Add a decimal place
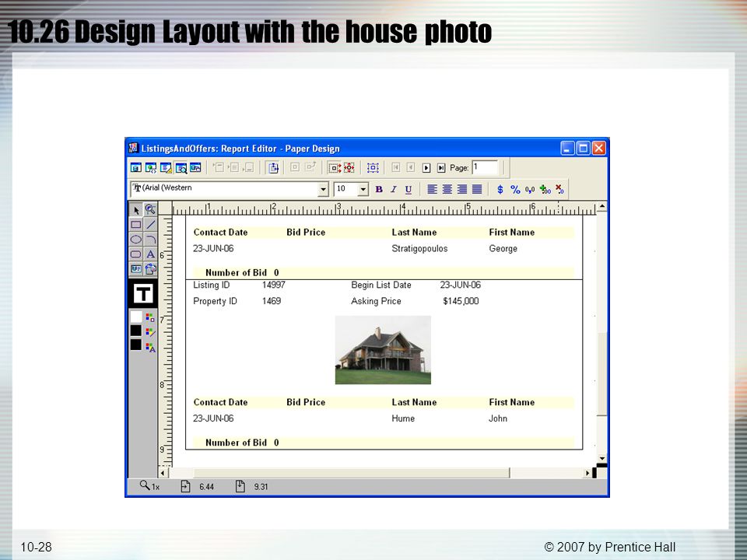Viewport: 747px width, 560px height. [545, 189]
